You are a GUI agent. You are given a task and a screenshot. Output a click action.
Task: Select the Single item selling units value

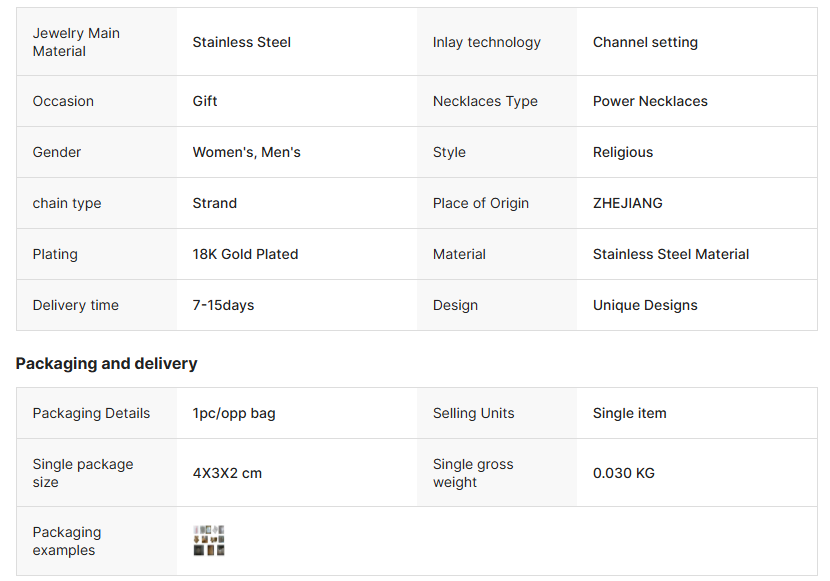[629, 413]
